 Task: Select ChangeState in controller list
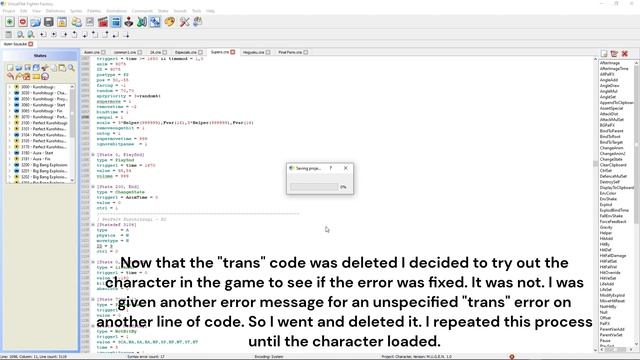pos(611,159)
